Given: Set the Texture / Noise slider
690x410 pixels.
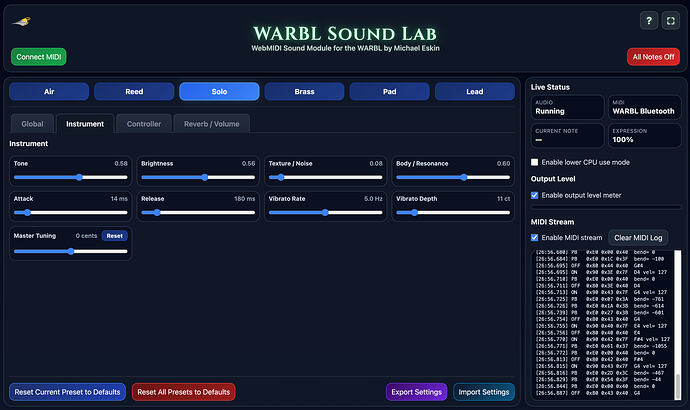Looking at the screenshot, I should [326, 177].
